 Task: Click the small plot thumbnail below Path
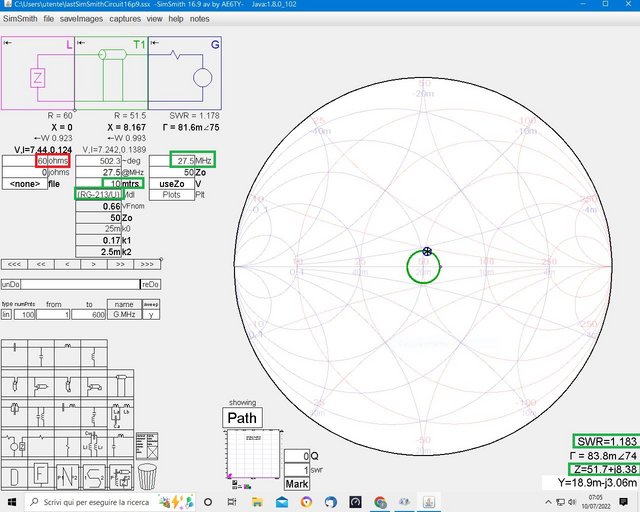coord(252,454)
